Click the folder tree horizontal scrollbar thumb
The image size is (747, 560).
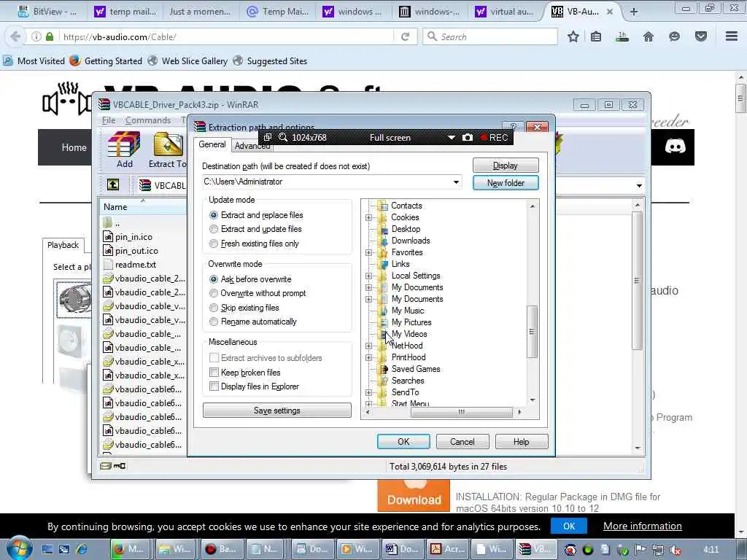tap(461, 412)
